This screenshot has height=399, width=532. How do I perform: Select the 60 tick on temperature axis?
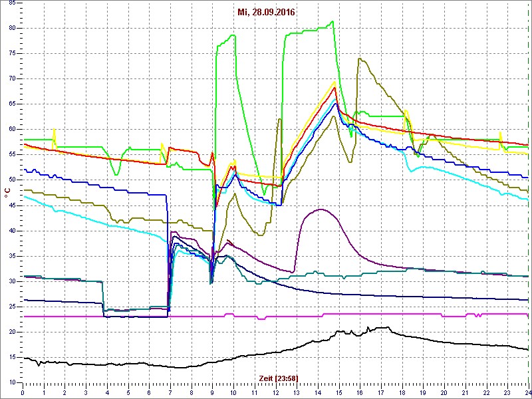point(12,129)
